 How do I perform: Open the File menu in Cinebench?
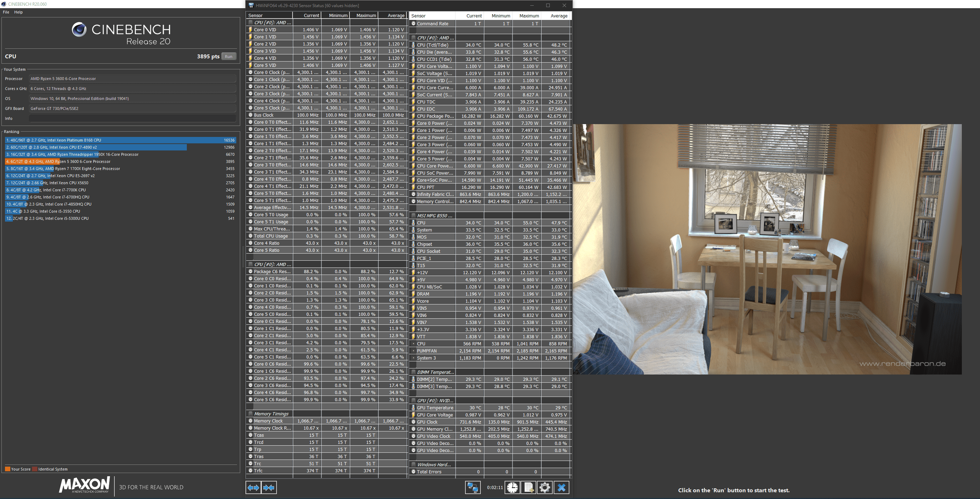coord(6,12)
